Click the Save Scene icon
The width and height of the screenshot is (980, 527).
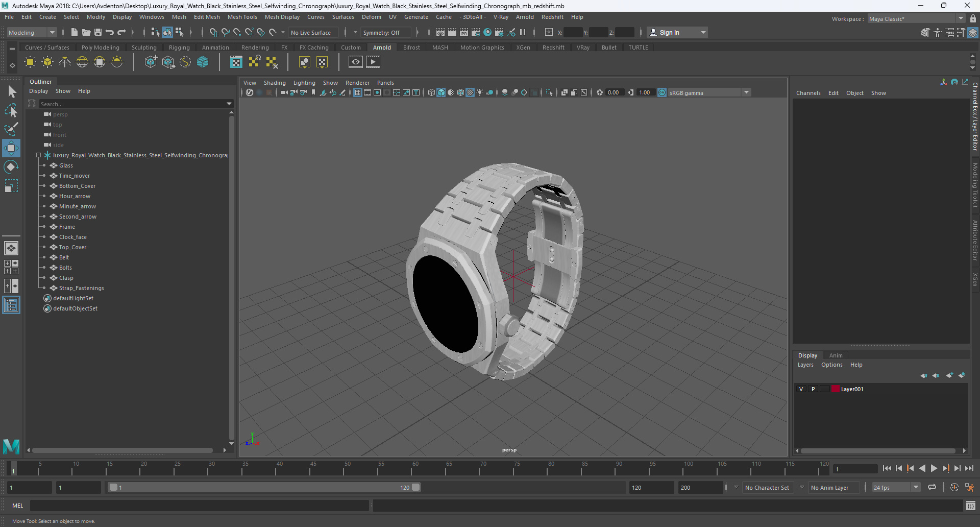coord(98,32)
